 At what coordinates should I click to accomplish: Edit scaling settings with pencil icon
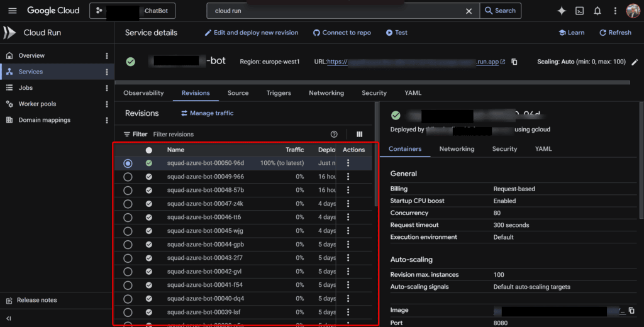[x=635, y=62]
